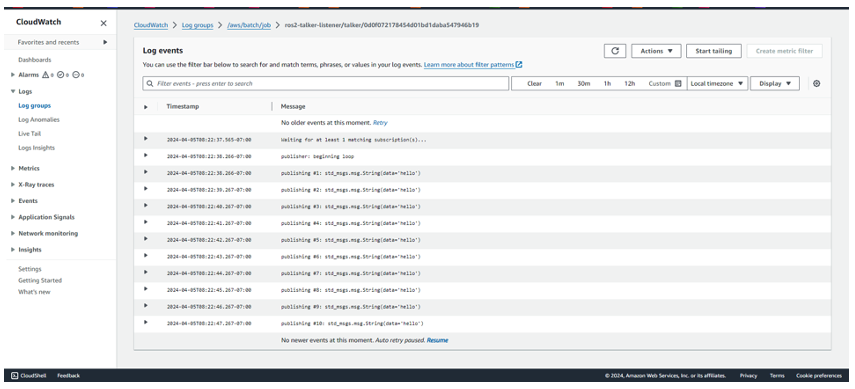Screen dimensions: 855x389
Task: Open What's new page
Action: coord(34,292)
